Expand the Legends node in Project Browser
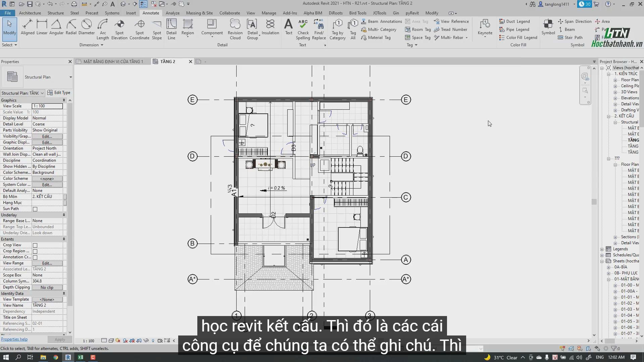The width and height of the screenshot is (644, 362). [x=602, y=249]
